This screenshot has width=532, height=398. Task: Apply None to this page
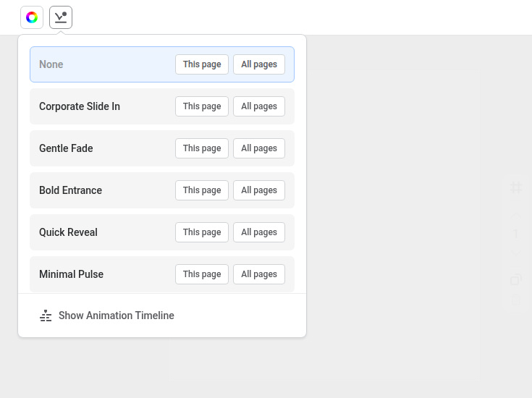tap(202, 64)
